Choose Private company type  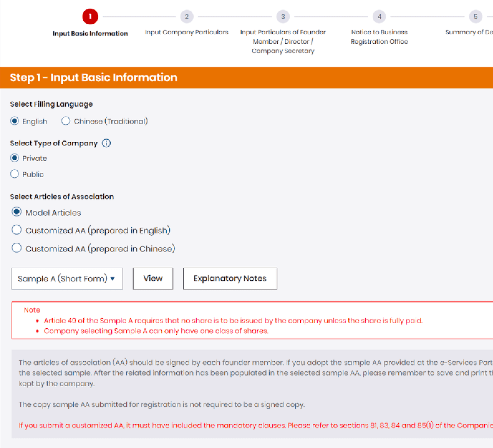(15, 158)
